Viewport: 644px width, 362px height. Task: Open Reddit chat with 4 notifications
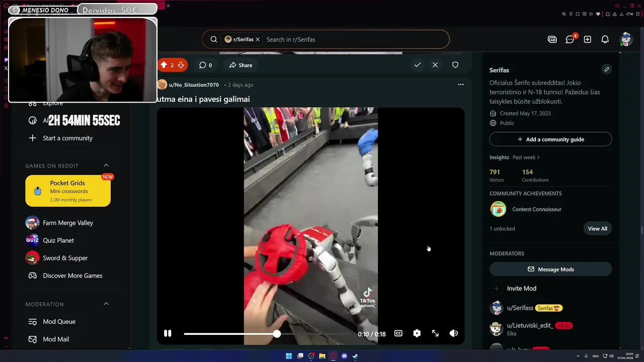[570, 39]
